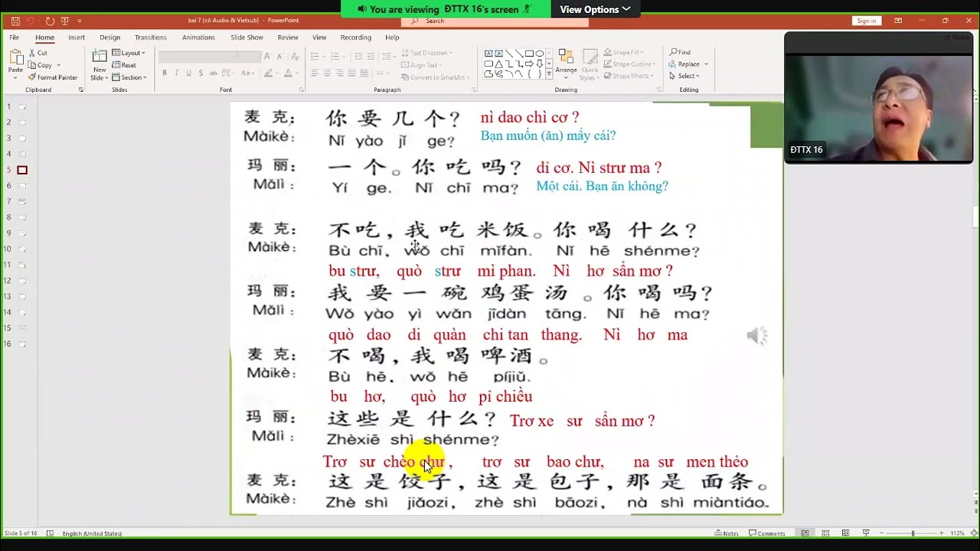Open Customize Quick Access Toolbar arrow

coord(80,21)
